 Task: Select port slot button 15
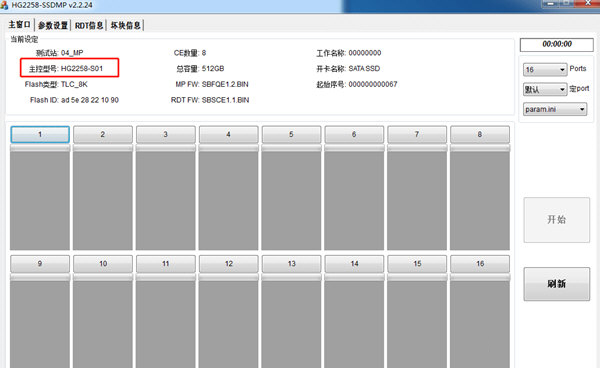click(x=417, y=264)
